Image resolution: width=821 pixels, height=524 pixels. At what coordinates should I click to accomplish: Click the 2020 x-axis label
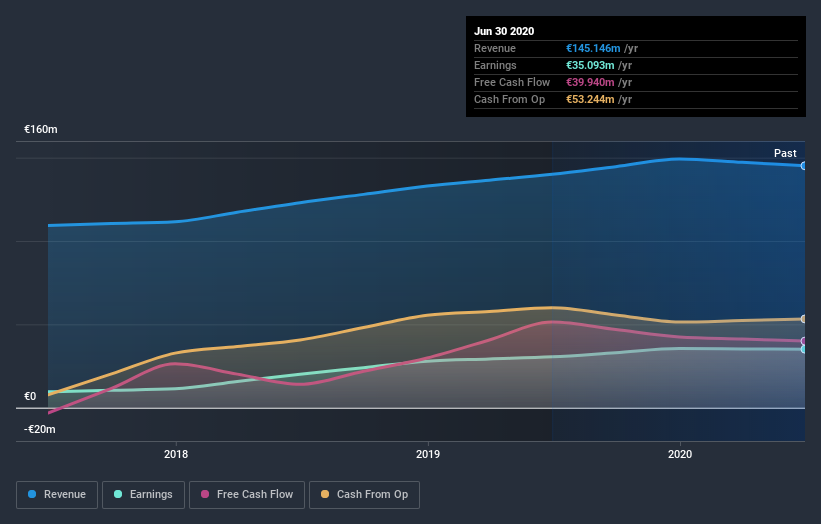click(680, 454)
